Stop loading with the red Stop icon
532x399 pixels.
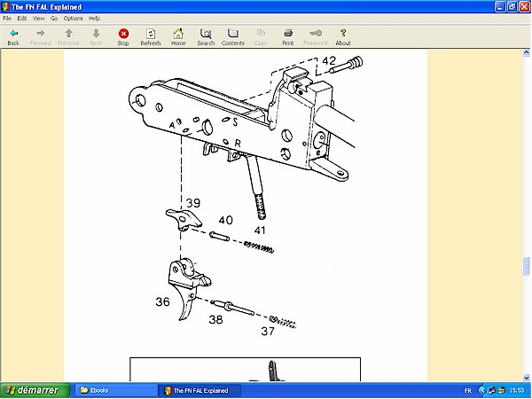point(123,37)
